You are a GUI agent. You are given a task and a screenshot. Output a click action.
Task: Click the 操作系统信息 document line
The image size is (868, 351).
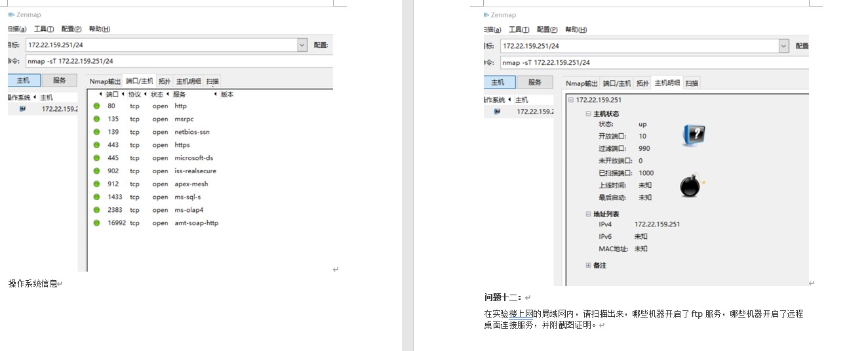click(x=33, y=284)
